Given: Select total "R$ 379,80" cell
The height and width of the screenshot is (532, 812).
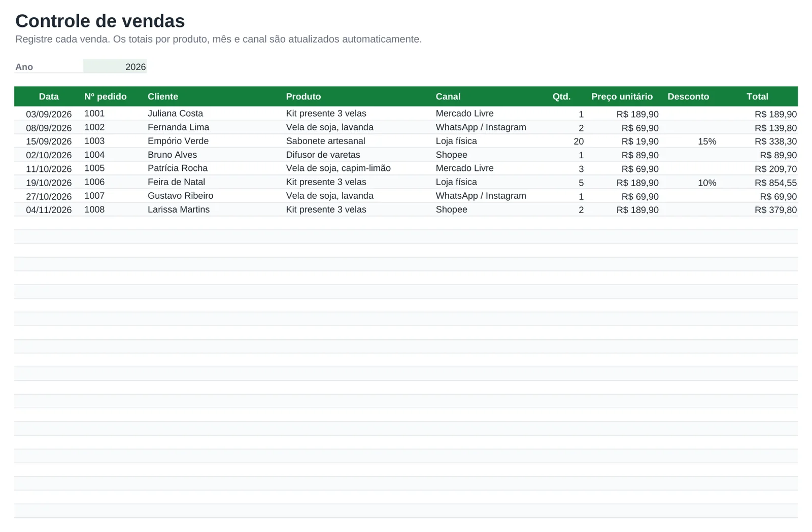Looking at the screenshot, I should 757,209.
